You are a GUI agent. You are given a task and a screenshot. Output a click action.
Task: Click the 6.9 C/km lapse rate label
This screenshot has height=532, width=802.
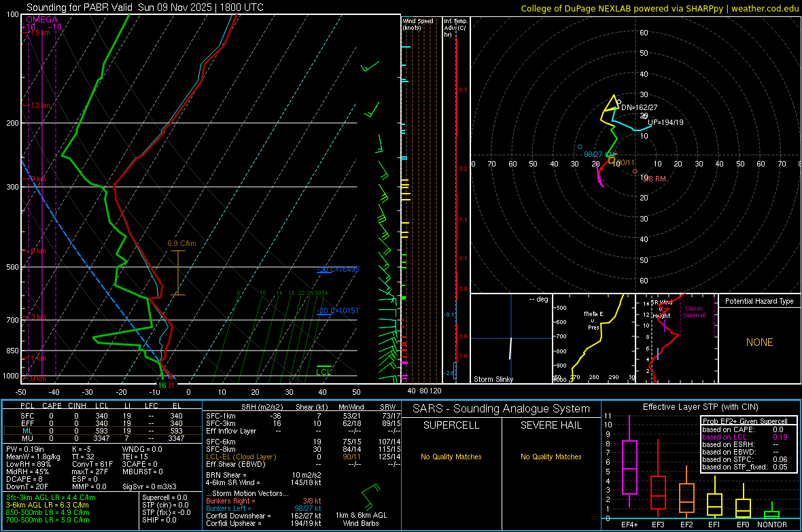181,243
